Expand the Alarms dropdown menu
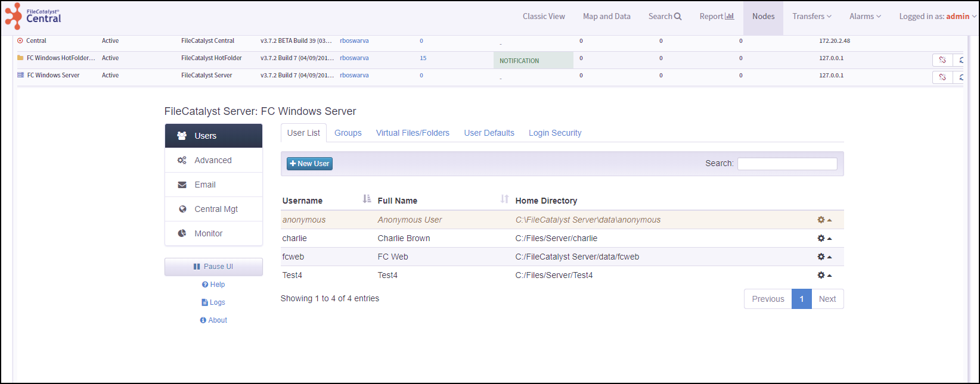 [865, 17]
